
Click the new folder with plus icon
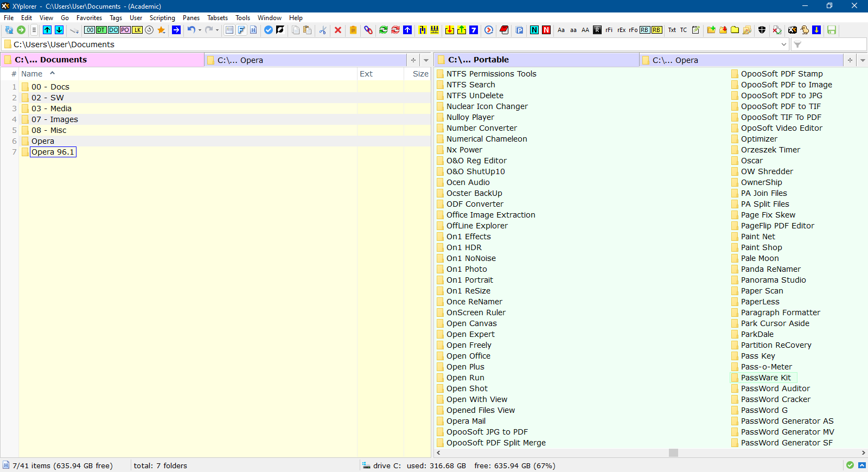pos(711,30)
